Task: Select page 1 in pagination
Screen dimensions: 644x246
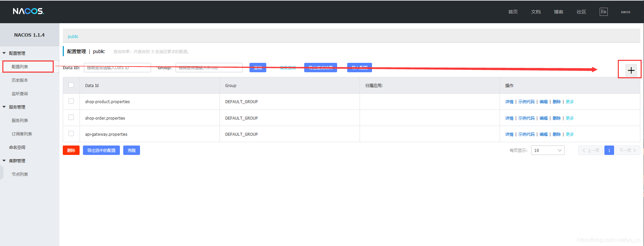Action: point(609,150)
